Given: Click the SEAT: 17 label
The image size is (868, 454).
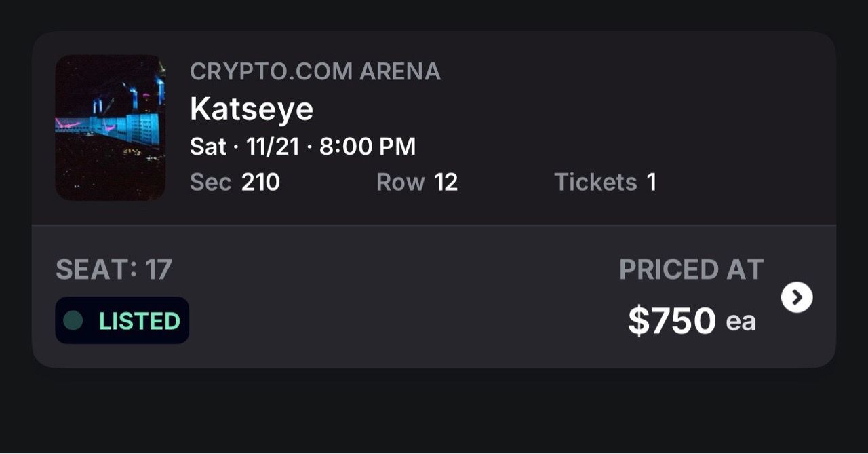Looking at the screenshot, I should [x=114, y=269].
